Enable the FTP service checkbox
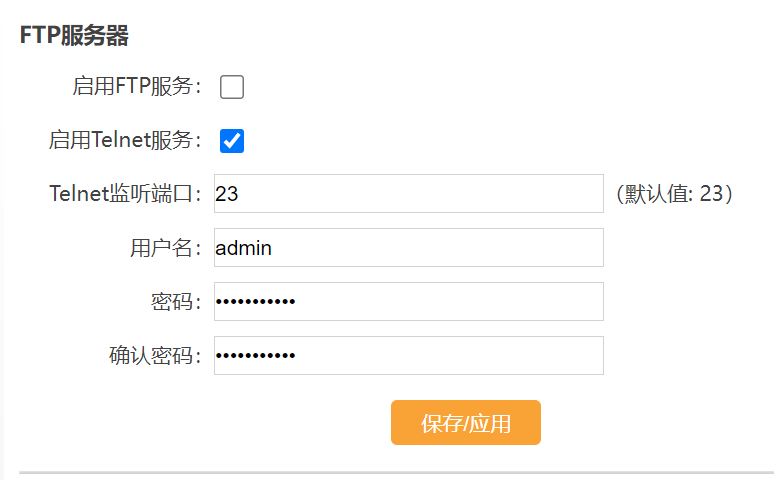This screenshot has width=774, height=480. tap(232, 87)
